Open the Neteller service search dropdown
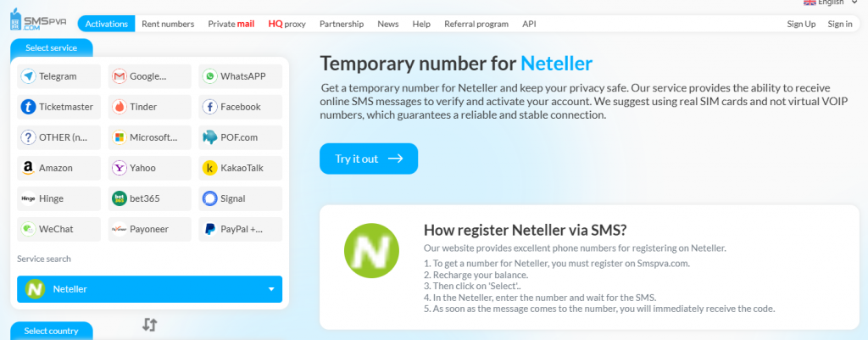This screenshot has height=340, width=868. (x=149, y=289)
